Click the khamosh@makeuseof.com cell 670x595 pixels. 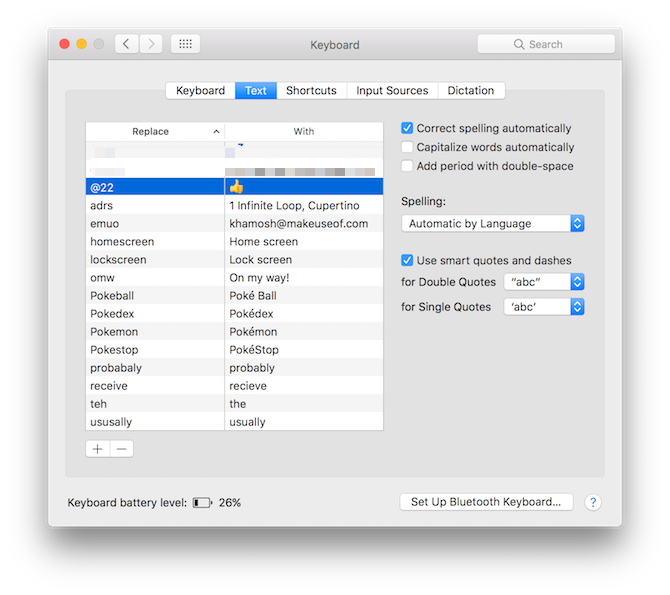coord(304,224)
